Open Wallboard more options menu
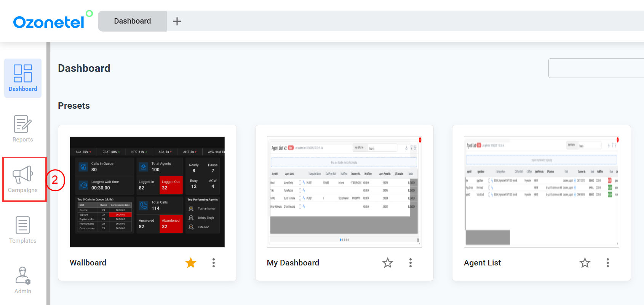Image resolution: width=644 pixels, height=305 pixels. (x=214, y=263)
